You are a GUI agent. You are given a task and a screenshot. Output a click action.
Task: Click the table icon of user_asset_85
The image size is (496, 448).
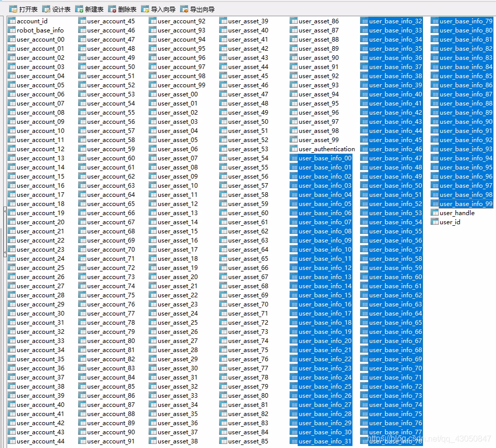pos(223,441)
